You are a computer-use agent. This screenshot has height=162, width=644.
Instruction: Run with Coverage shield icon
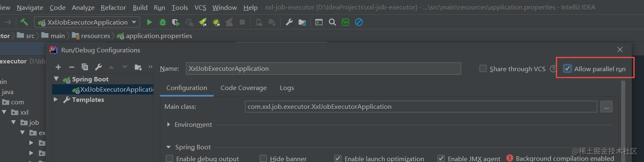175,22
